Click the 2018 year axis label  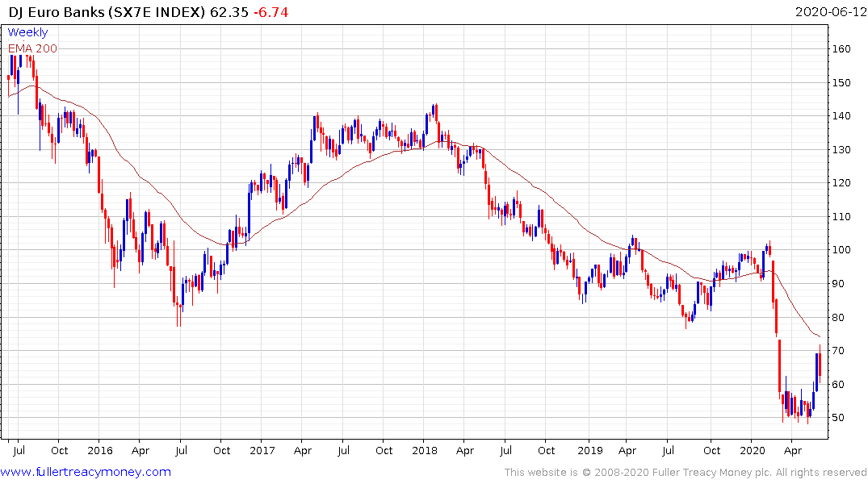tap(425, 450)
